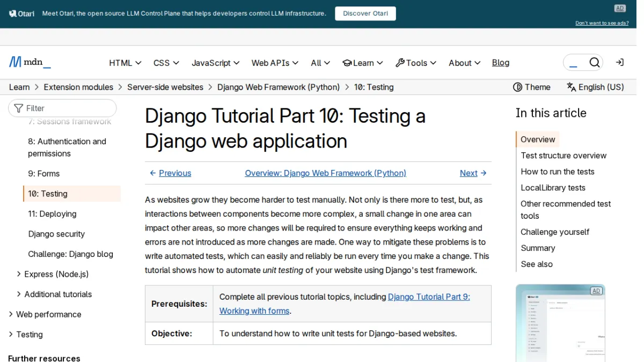This screenshot has width=644, height=362.
Task: Go to the Blog page
Action: click(501, 63)
